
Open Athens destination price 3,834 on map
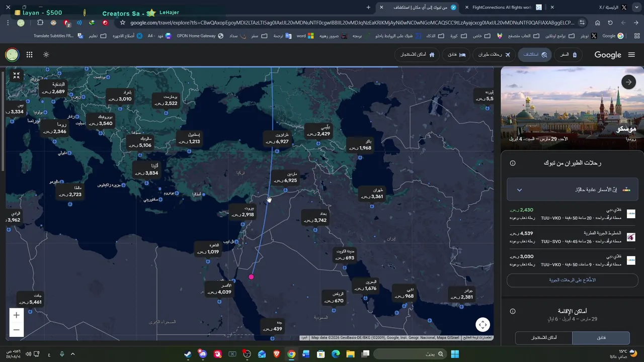click(x=147, y=169)
